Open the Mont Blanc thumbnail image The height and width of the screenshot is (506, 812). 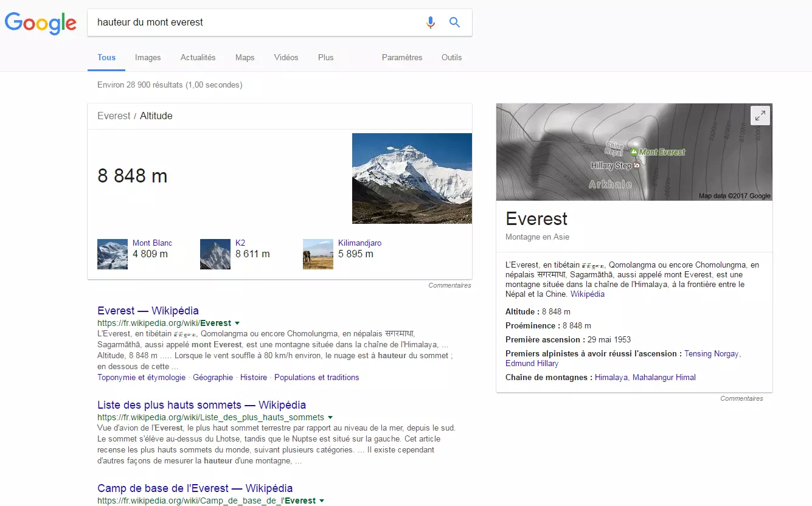[x=113, y=254]
